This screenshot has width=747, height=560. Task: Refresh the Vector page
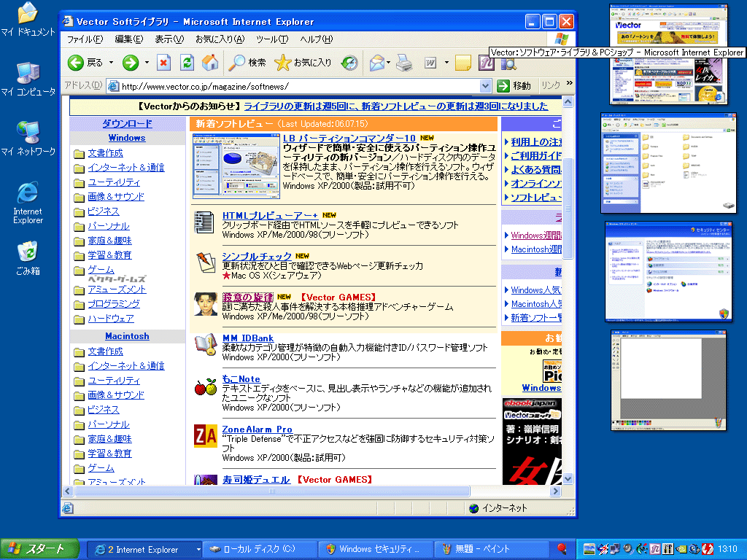(187, 63)
